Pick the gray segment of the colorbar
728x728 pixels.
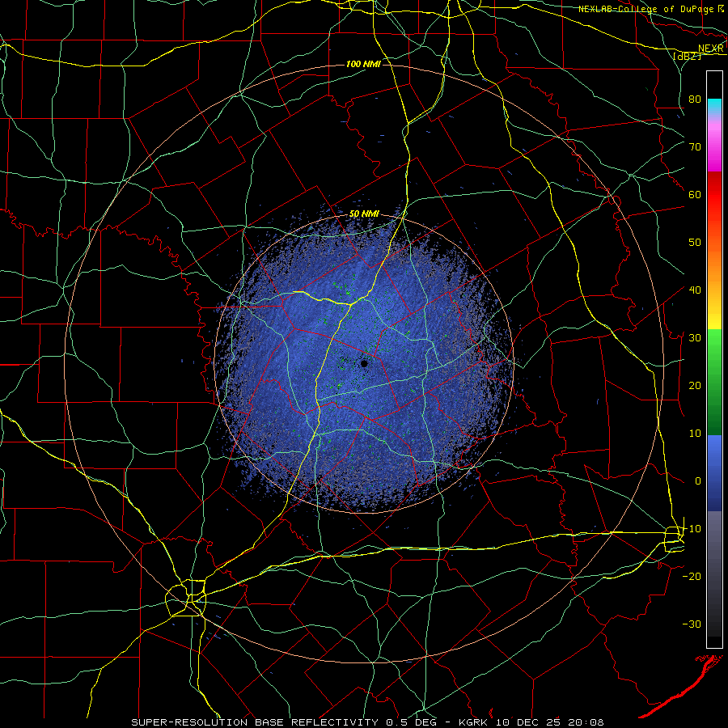tap(714, 574)
